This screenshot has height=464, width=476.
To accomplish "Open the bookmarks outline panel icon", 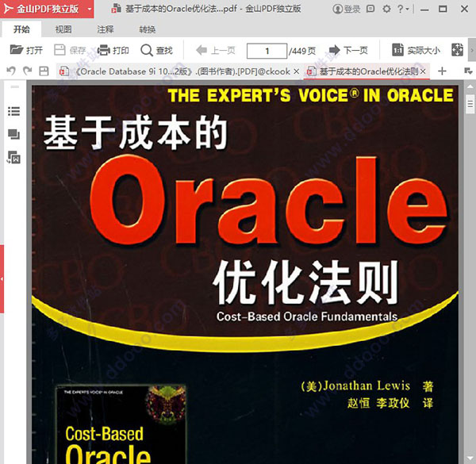I will click(x=13, y=111).
